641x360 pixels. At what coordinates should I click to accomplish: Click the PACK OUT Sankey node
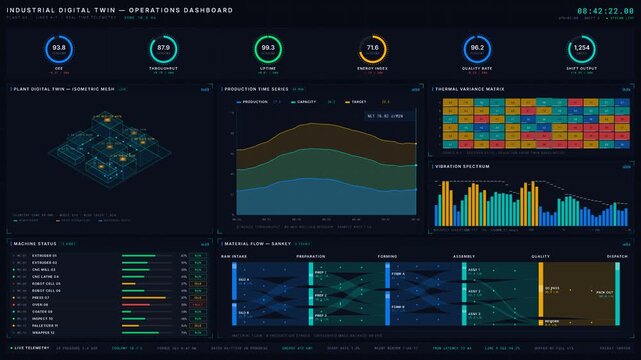[617, 294]
